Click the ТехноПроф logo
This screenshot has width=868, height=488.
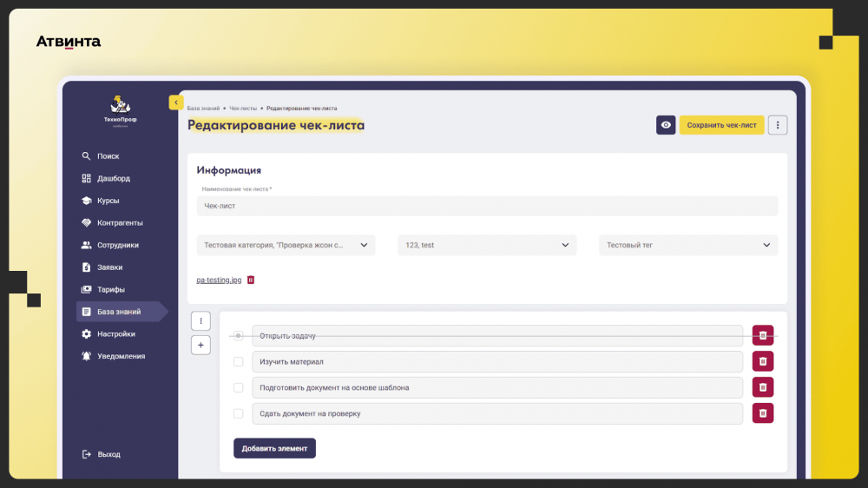click(120, 110)
